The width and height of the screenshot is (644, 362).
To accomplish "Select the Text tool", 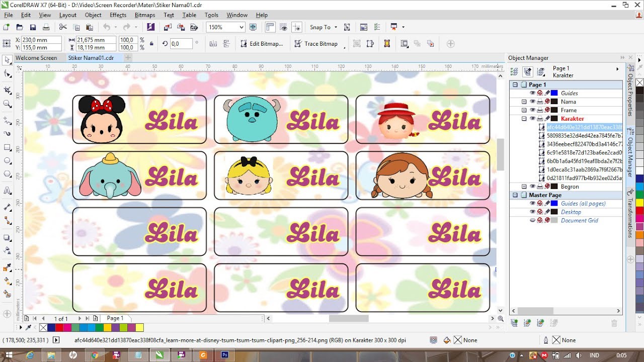I will [x=7, y=191].
